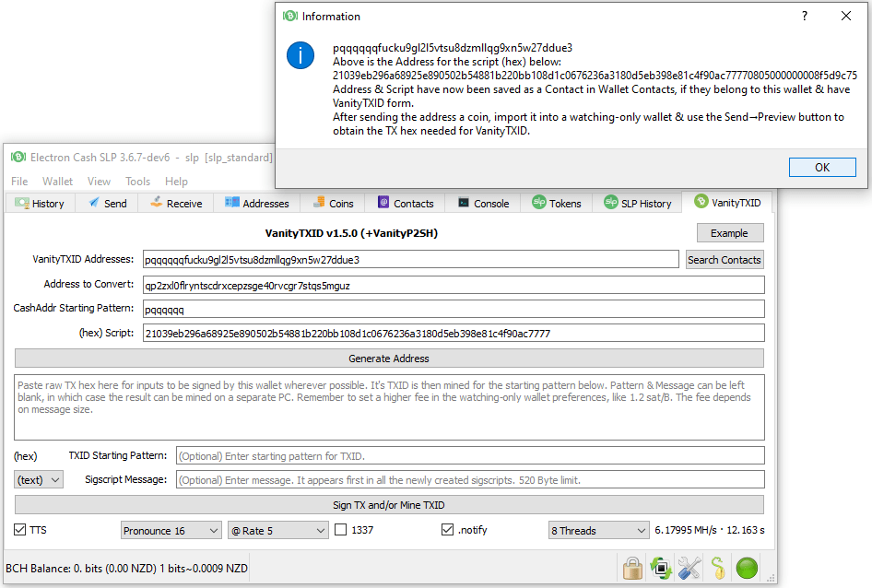Click the padlock icon to set a password
Image resolution: width=872 pixels, height=588 pixels.
coord(632,568)
